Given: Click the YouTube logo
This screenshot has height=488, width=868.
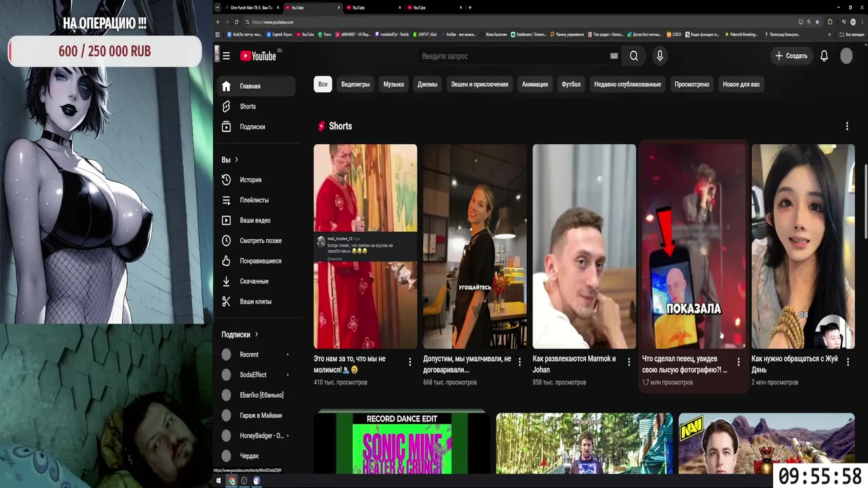Looking at the screenshot, I should 258,56.
